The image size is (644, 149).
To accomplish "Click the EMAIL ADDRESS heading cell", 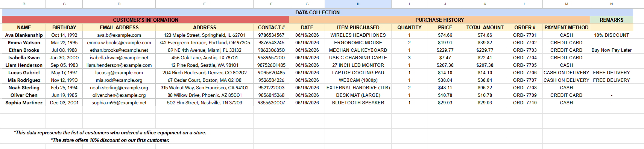I will pyautogui.click(x=119, y=27).
